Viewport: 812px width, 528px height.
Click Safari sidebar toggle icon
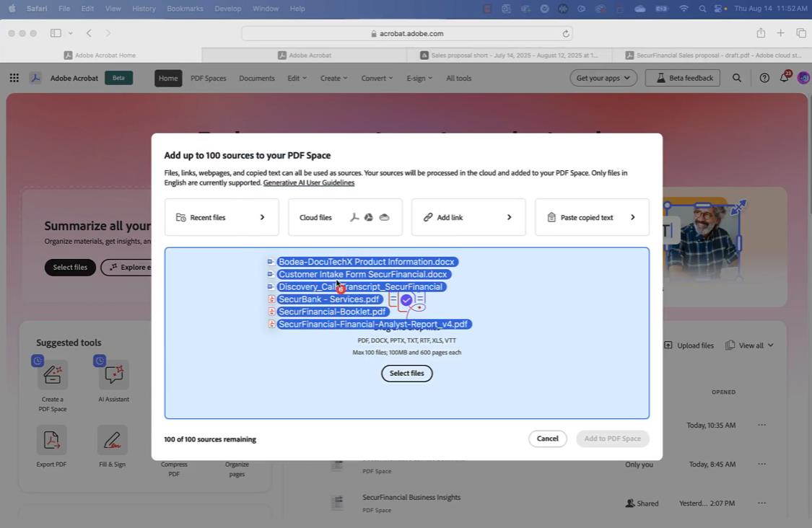56,33
